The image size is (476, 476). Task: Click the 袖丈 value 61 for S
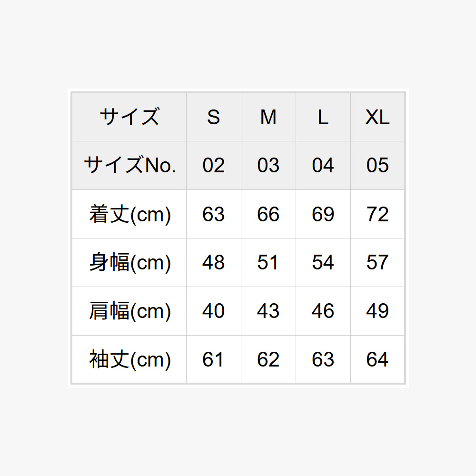pos(214,359)
